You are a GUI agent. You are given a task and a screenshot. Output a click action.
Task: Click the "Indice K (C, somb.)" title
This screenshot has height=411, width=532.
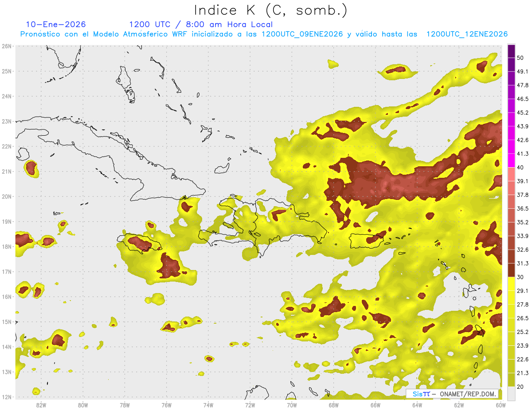pyautogui.click(x=271, y=10)
